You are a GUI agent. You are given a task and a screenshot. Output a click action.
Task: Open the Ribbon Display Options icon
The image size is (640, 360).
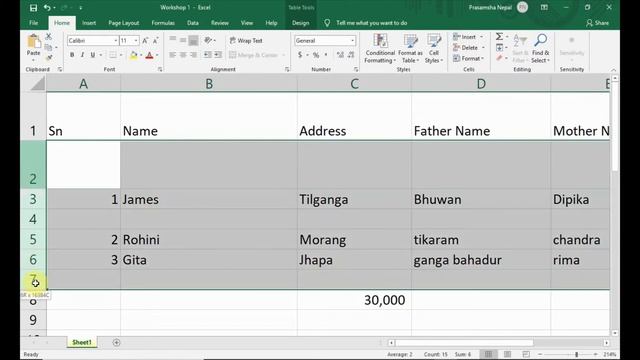tap(544, 7)
